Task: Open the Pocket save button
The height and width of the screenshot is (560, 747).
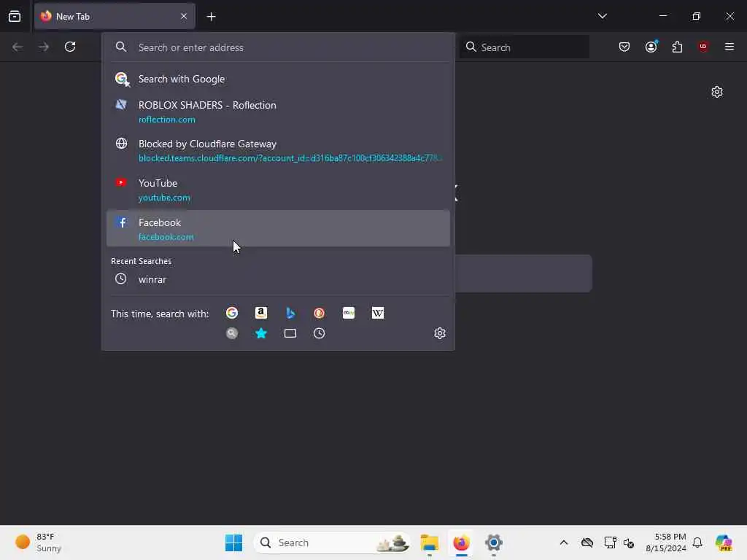Action: coord(624,47)
